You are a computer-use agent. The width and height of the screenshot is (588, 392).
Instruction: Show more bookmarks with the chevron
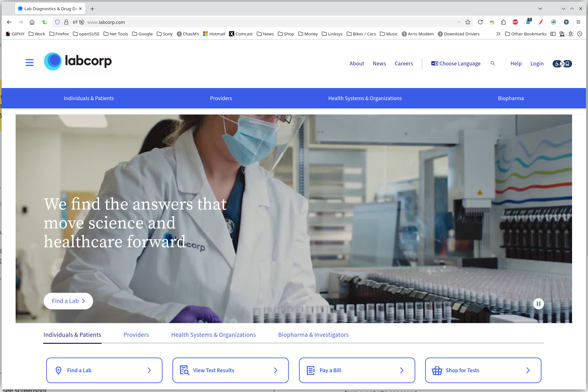click(x=498, y=34)
